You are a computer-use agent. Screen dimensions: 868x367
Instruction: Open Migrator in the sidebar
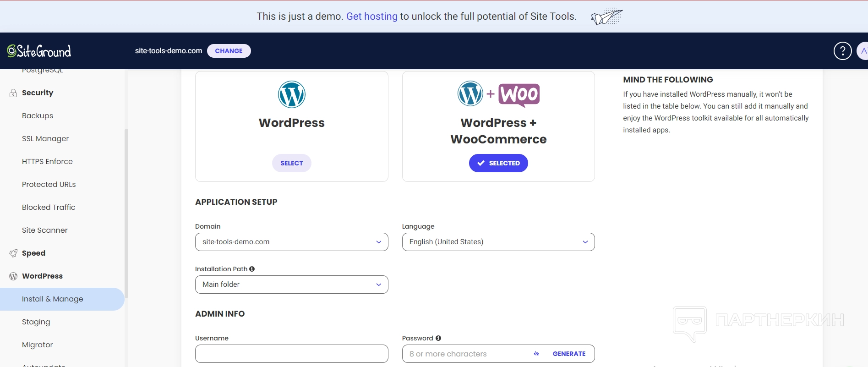[x=38, y=345]
